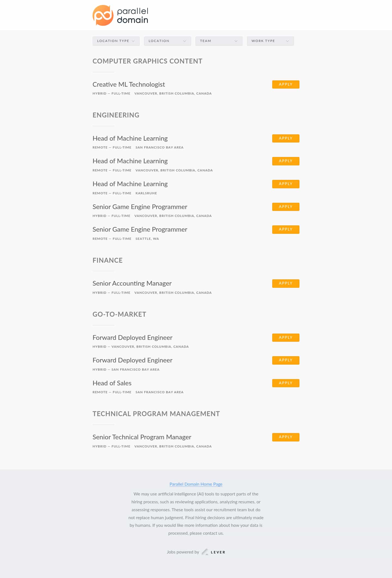Apply for Senior Accounting Manager role
The height and width of the screenshot is (578, 392).
286,283
